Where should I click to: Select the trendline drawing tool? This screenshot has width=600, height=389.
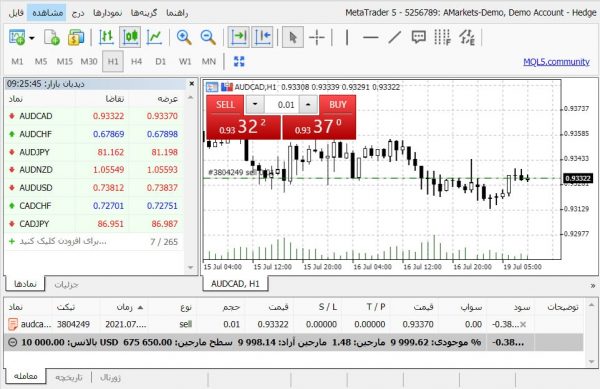click(395, 37)
